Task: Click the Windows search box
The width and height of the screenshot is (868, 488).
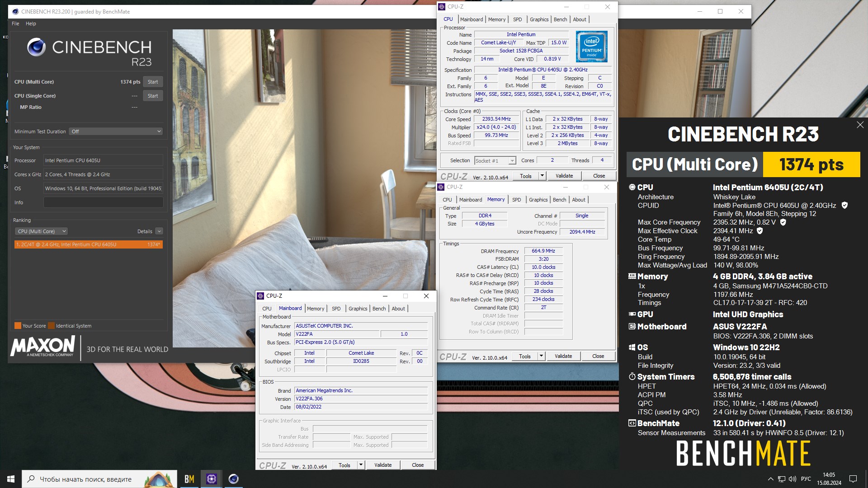Action: 99,479
